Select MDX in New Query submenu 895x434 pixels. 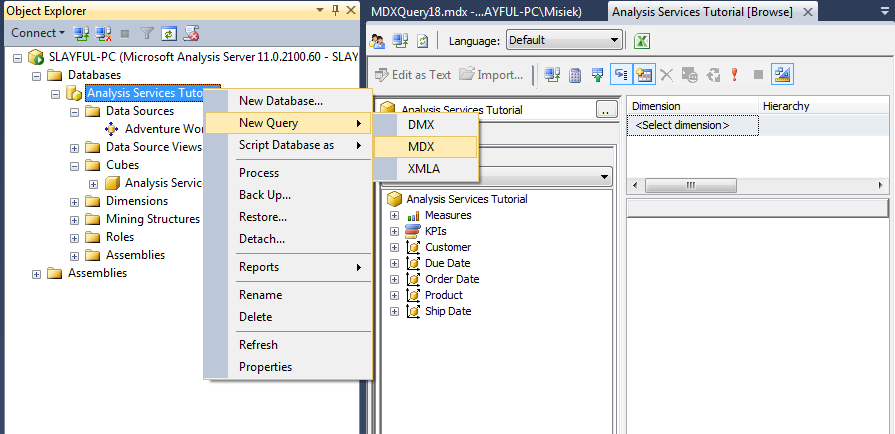[x=425, y=147]
